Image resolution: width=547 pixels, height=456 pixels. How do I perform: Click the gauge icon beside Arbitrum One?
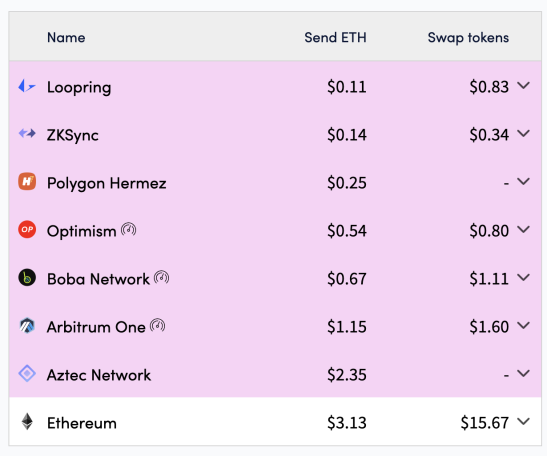(157, 326)
